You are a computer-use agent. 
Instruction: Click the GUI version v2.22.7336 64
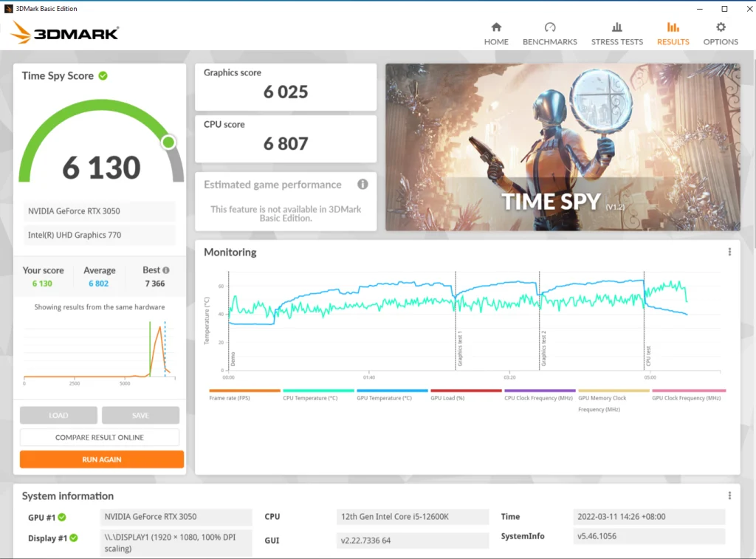412,541
